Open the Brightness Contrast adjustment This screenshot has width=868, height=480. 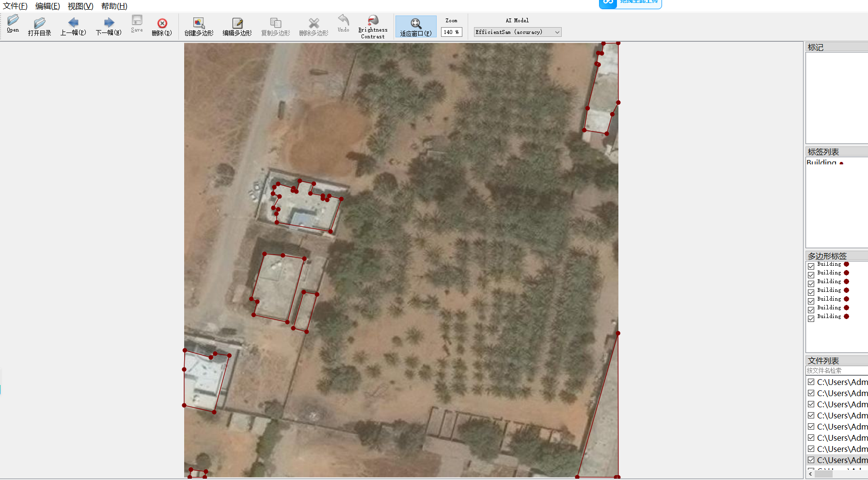pos(373,26)
